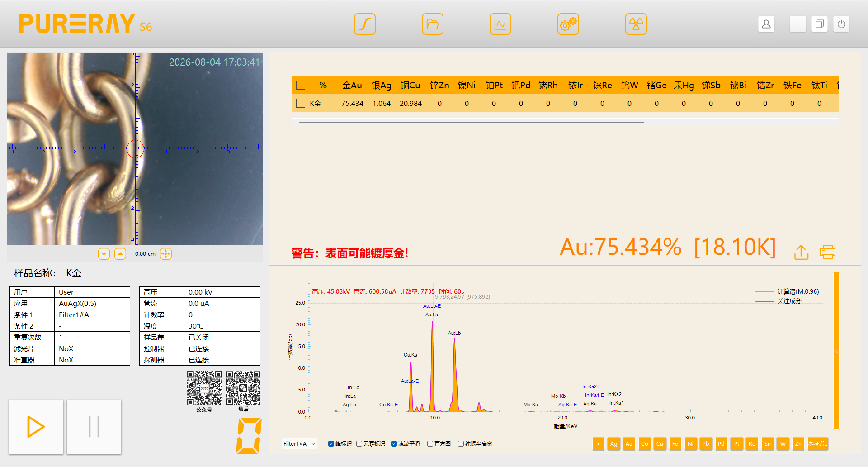Click the export upload icon
The width and height of the screenshot is (868, 467).
801,252
